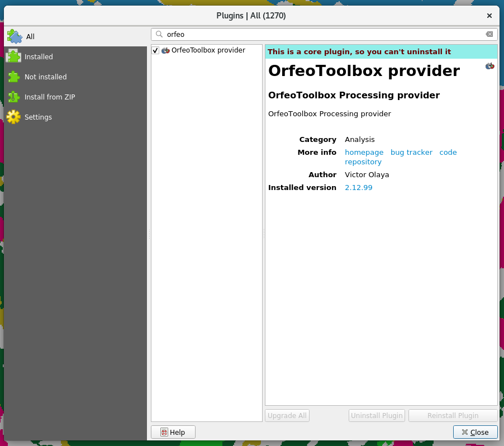Click the Installed plugins puzzle icon

(13, 56)
